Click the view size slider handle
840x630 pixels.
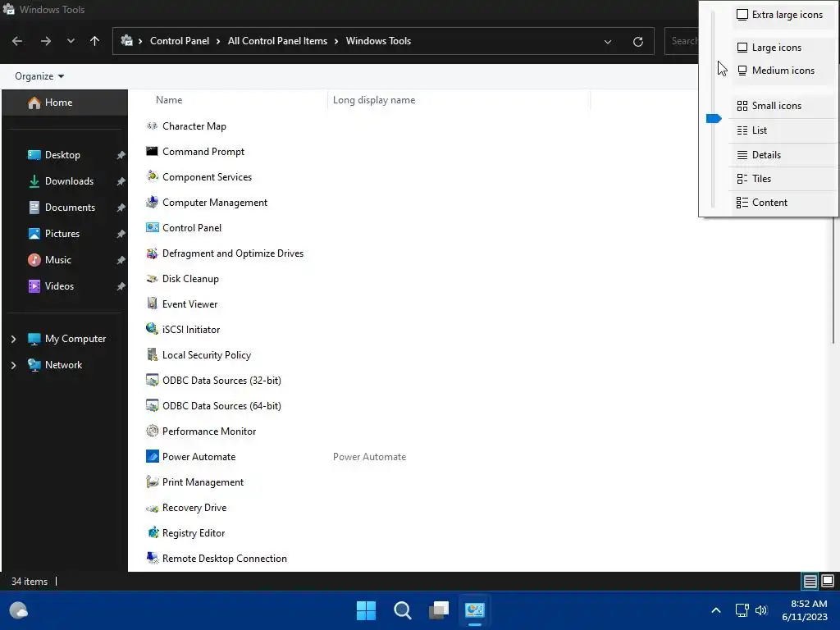(x=714, y=118)
